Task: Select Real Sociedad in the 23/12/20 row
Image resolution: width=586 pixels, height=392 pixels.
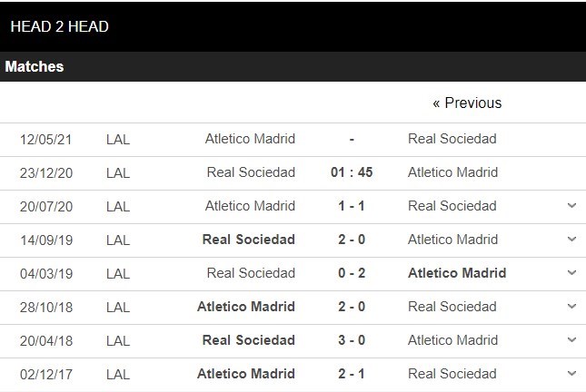Action: (251, 172)
